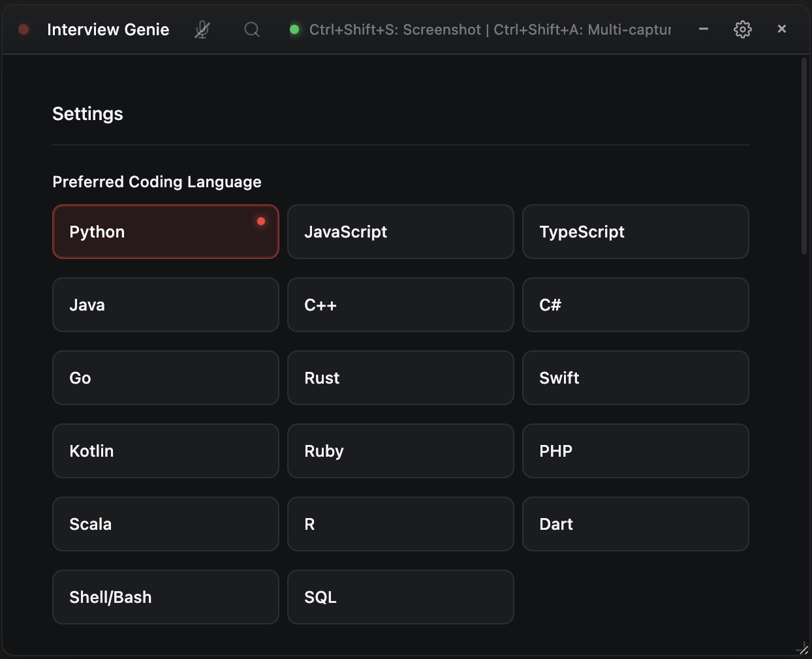Select Python as preferred language

point(166,232)
